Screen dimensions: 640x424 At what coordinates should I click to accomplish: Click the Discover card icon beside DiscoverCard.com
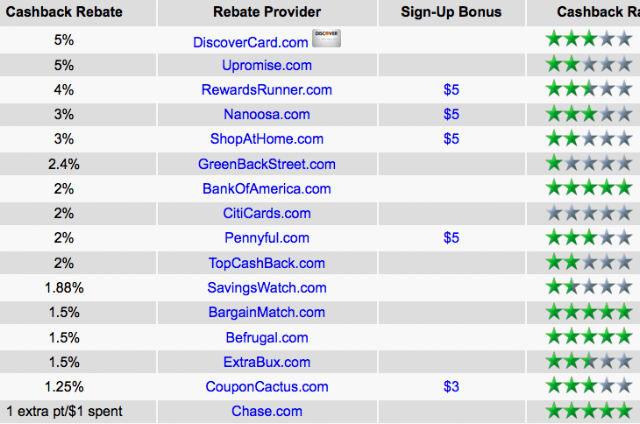tap(327, 38)
